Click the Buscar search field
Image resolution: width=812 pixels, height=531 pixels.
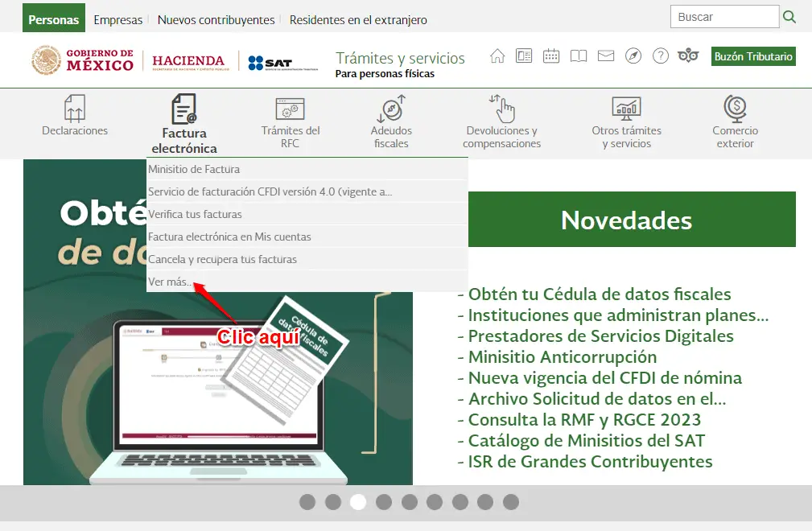[x=724, y=17]
